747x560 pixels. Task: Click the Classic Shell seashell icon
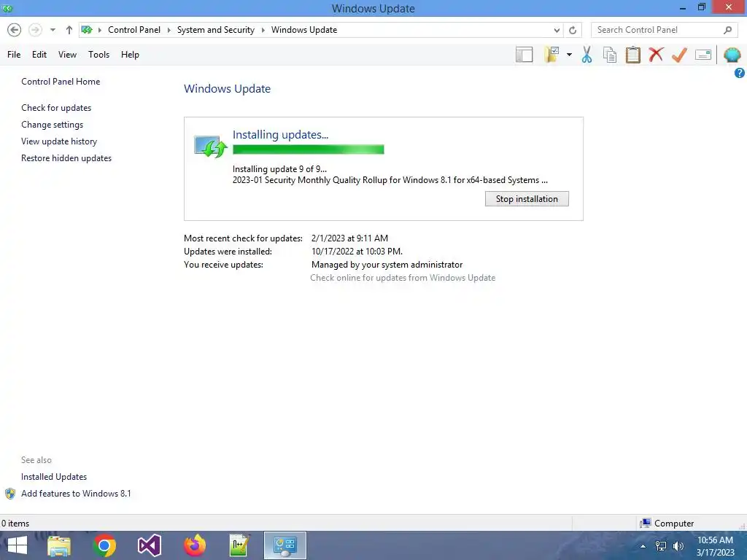click(732, 55)
